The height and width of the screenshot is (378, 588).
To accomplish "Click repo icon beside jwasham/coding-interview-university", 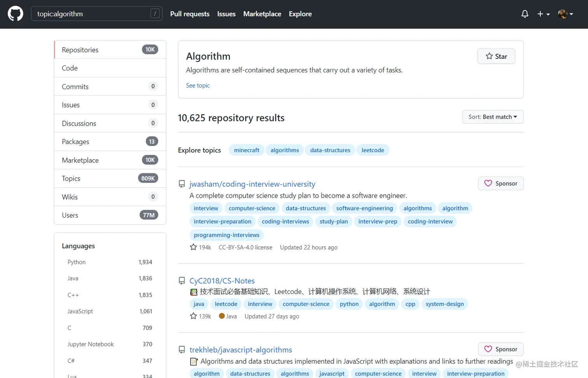I will click(182, 184).
